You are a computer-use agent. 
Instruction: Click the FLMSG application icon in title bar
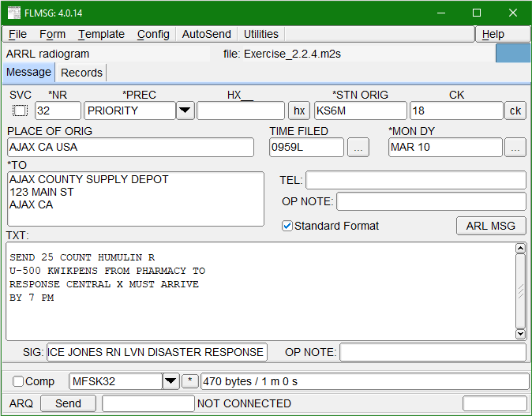13,13
